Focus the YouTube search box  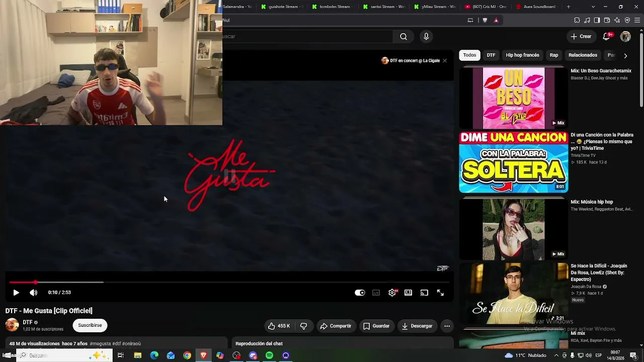307,36
